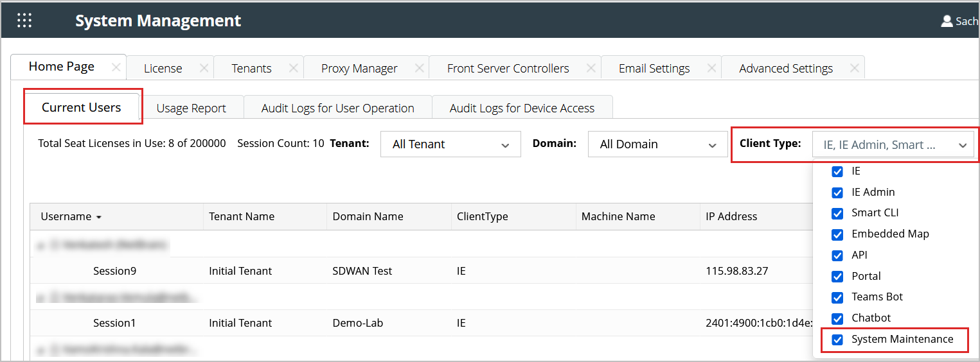
Task: Close the Home Page tab
Action: 116,67
